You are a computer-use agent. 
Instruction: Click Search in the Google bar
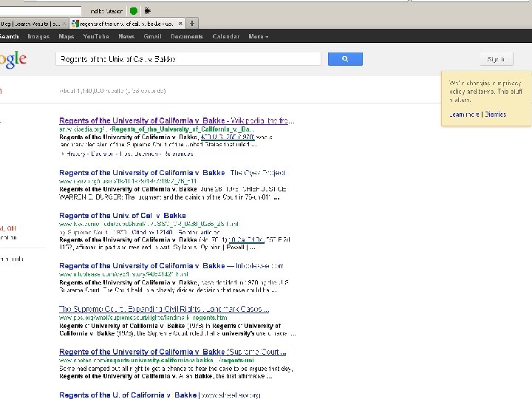coord(9,36)
